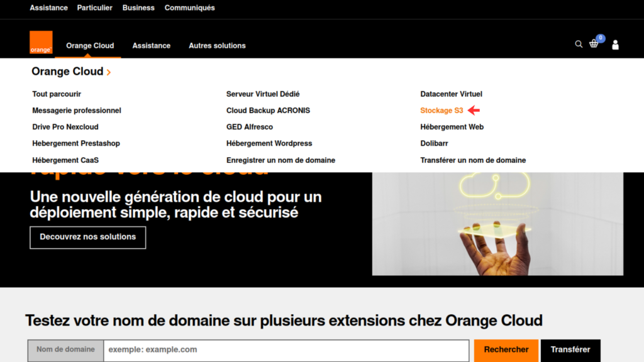Open the shopping basket icon
Viewport: 644px width, 362px height.
(x=594, y=44)
